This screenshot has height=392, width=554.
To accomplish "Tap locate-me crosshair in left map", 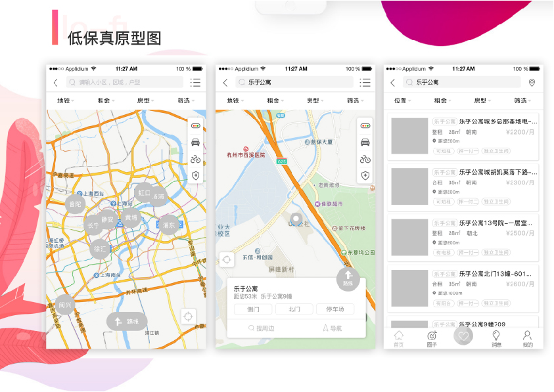I will (x=189, y=316).
